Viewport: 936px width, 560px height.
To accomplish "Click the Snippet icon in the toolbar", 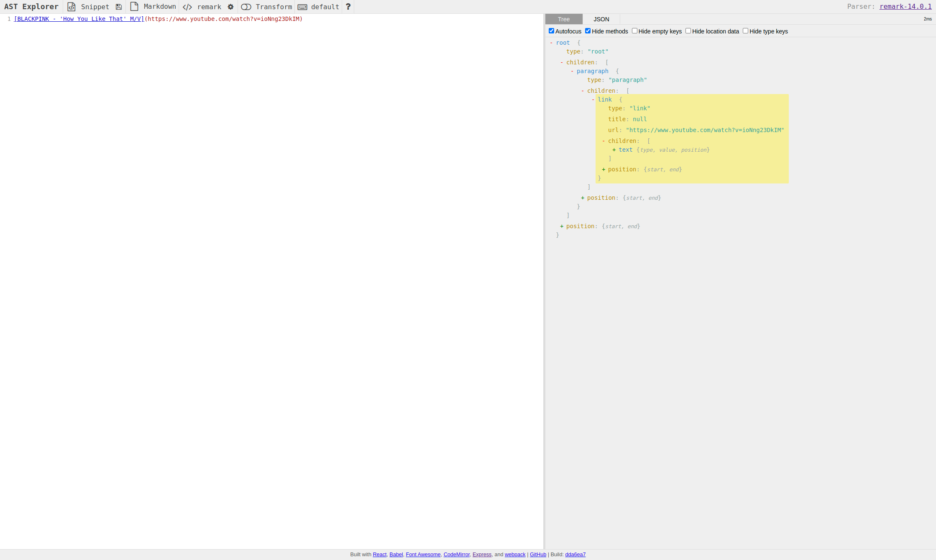I will point(71,7).
